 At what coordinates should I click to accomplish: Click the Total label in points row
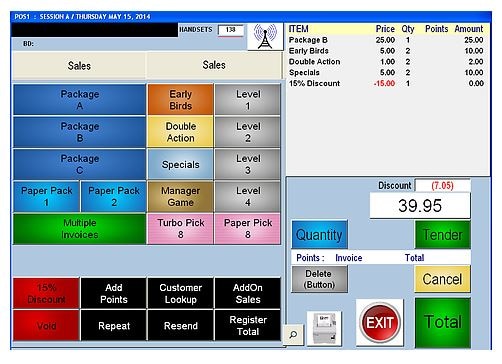(414, 258)
